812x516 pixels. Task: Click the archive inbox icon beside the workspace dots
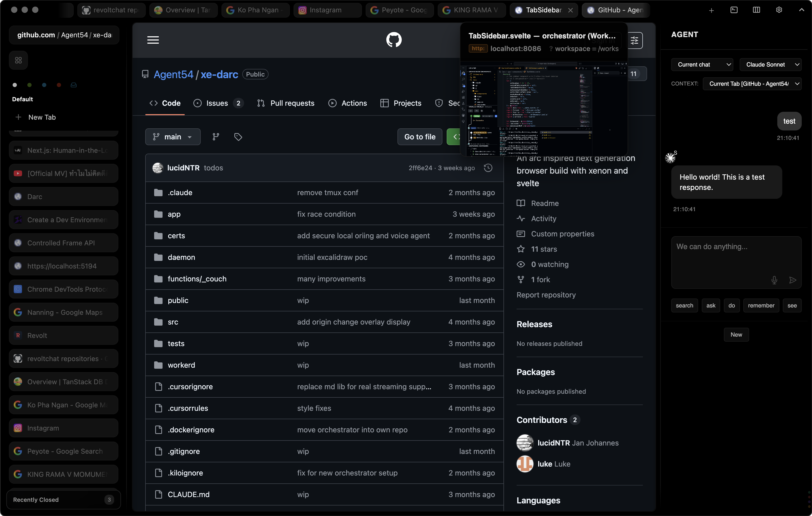73,85
